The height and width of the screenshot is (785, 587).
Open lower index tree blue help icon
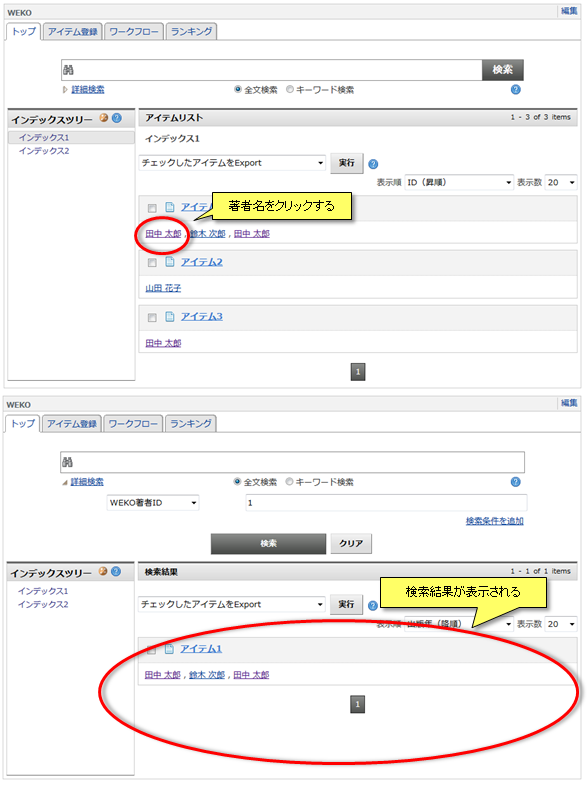[x=116, y=571]
